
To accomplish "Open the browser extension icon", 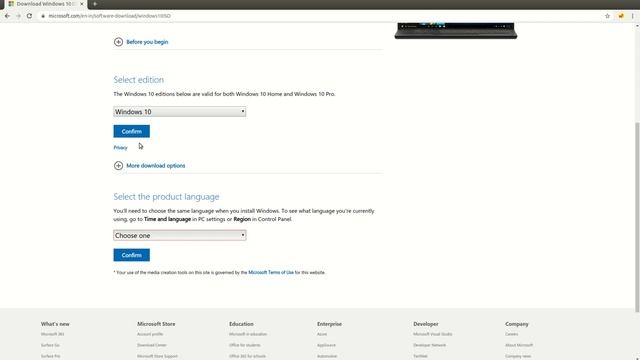I will 621,16.
